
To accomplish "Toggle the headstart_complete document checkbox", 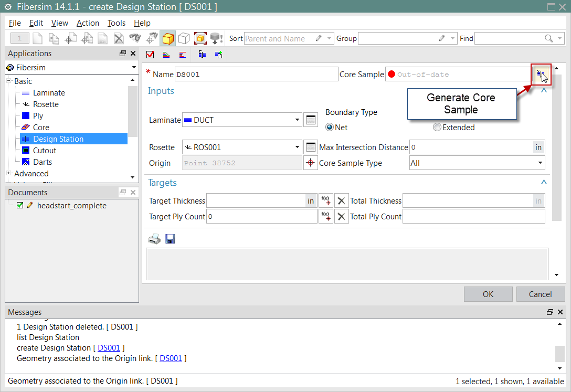I will pos(20,206).
